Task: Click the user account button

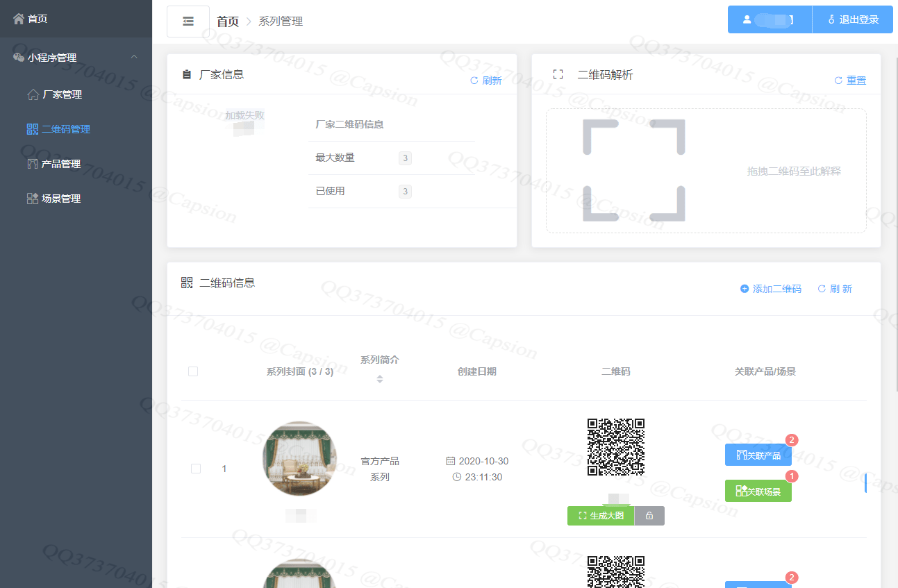Action: tap(770, 19)
